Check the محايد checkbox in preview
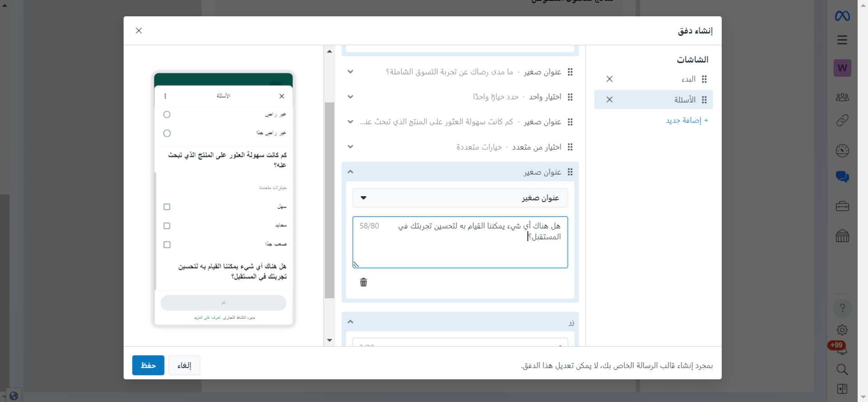868x402 pixels. tap(167, 226)
